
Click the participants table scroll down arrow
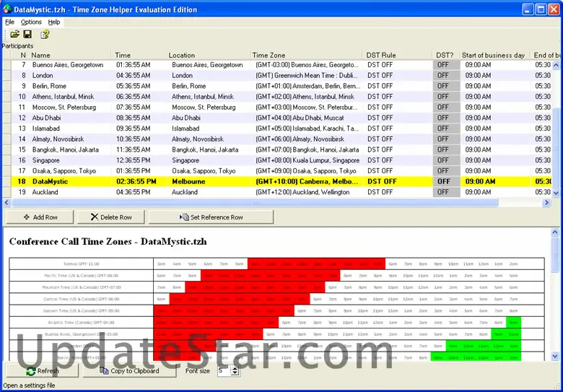click(x=556, y=193)
